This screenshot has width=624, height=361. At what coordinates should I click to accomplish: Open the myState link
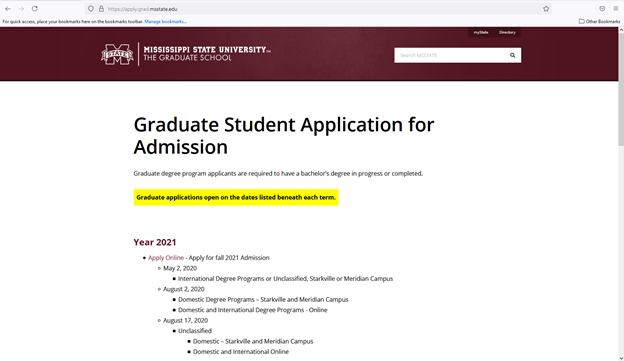(481, 33)
